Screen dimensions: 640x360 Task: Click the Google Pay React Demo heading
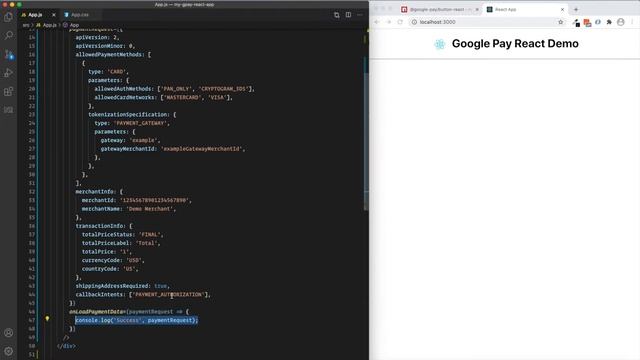[515, 44]
